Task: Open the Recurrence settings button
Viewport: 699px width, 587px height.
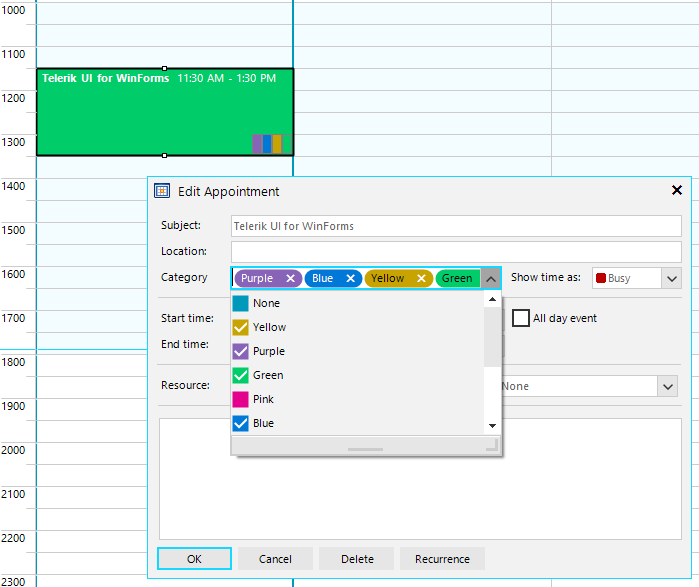Action: point(442,559)
